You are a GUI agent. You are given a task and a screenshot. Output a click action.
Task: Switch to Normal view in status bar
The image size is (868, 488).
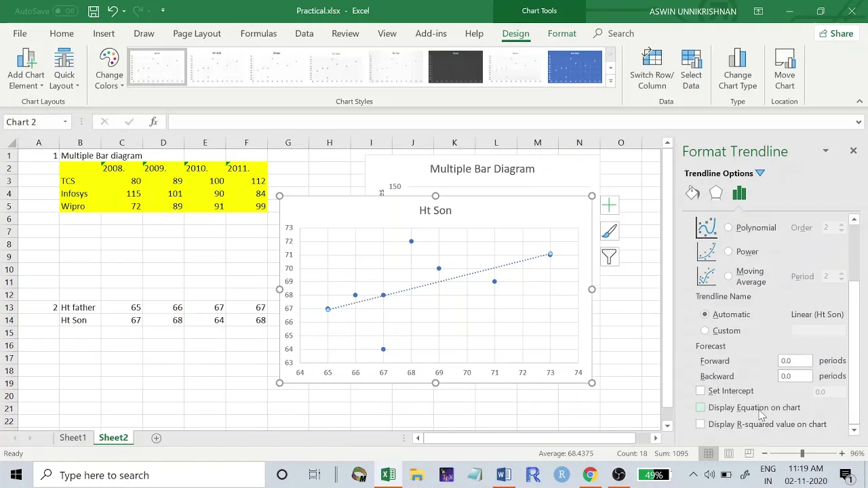[x=709, y=453]
